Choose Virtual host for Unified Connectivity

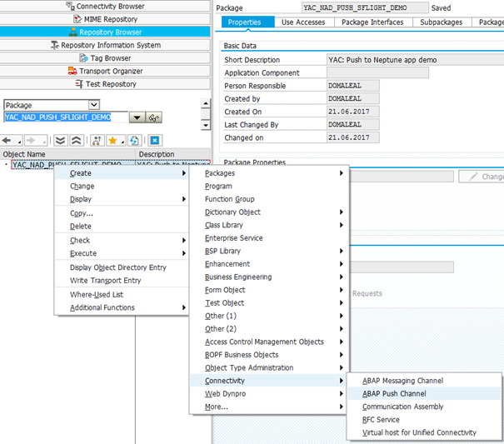(424, 432)
